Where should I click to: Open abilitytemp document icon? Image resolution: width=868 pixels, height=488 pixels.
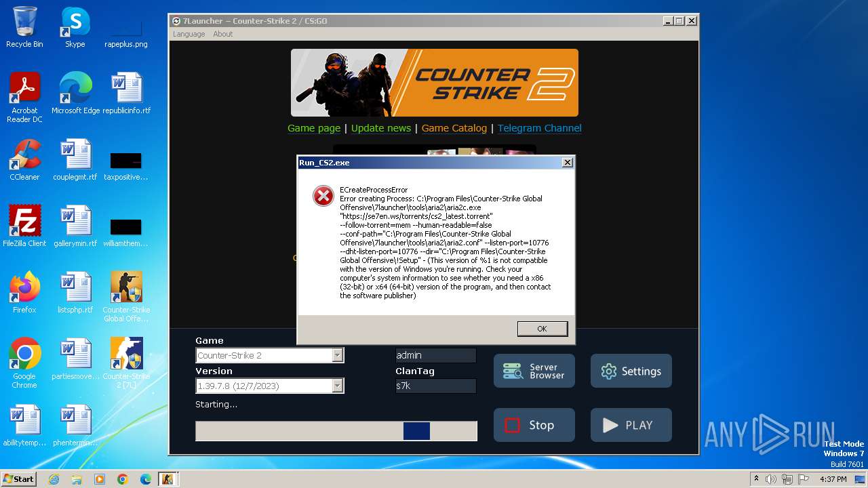[24, 425]
